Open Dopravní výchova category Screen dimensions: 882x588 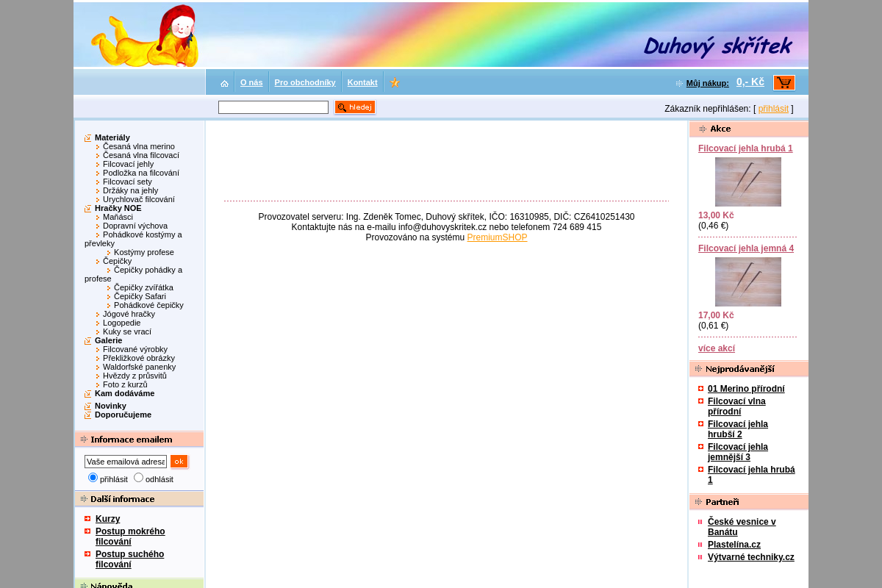pyautogui.click(x=135, y=226)
